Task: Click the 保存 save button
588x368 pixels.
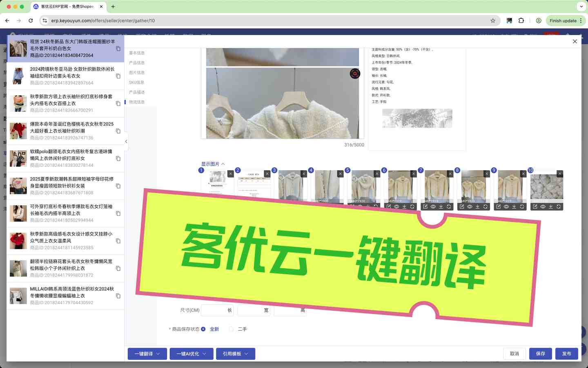Action: (540, 354)
